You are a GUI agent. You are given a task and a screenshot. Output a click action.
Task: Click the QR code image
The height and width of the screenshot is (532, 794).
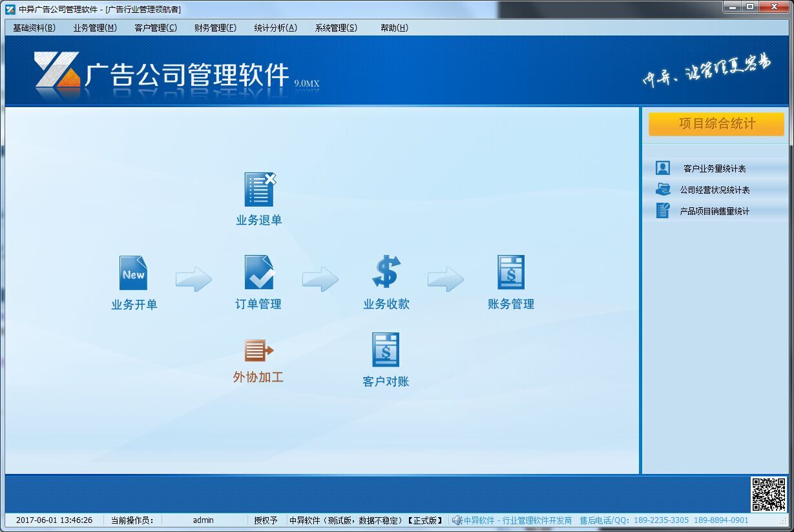[x=769, y=495]
